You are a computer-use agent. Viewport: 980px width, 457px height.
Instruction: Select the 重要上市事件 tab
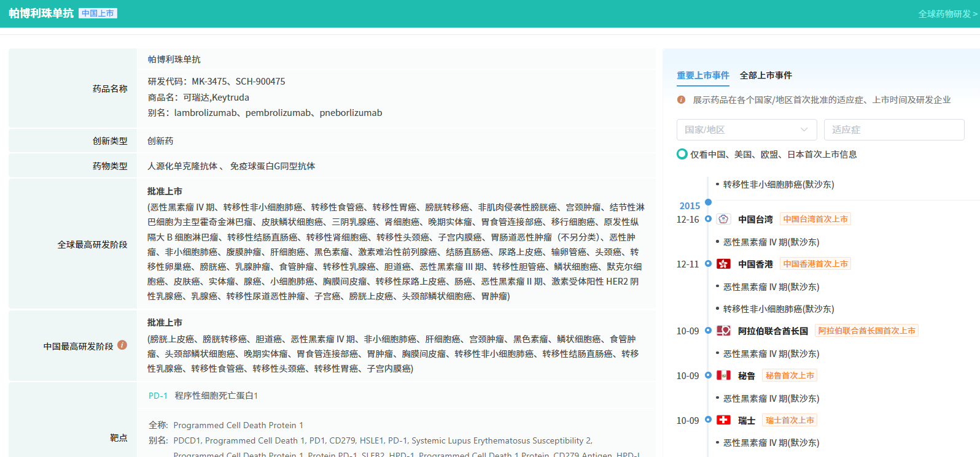702,75
